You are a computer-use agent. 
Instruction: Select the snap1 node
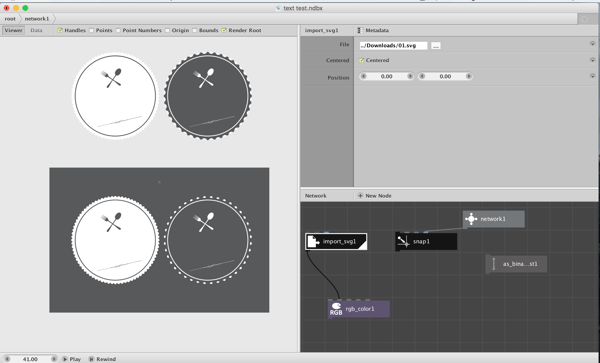(426, 242)
